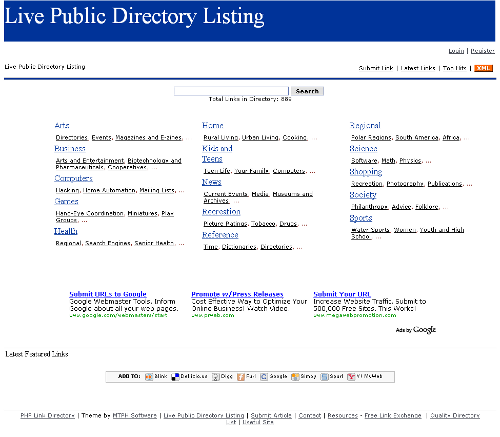This screenshot has height=437, width=500.
Task: Open Current Events under News
Action: (x=226, y=194)
